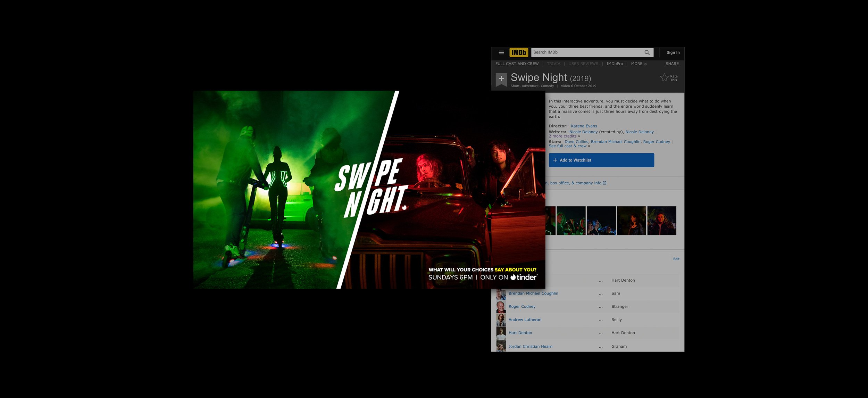Open the long-haired man photo thumbnail
The image size is (868, 398).
point(662,221)
